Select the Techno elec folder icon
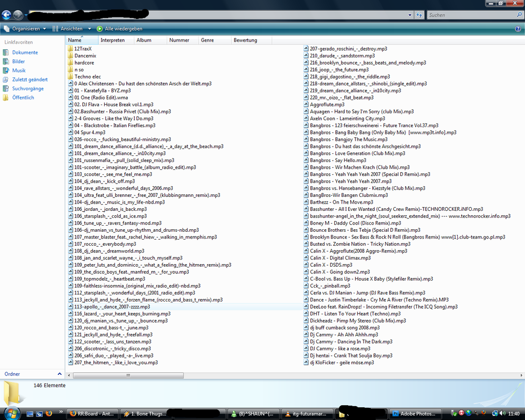Viewport: 525px width, 420px height. click(x=70, y=77)
